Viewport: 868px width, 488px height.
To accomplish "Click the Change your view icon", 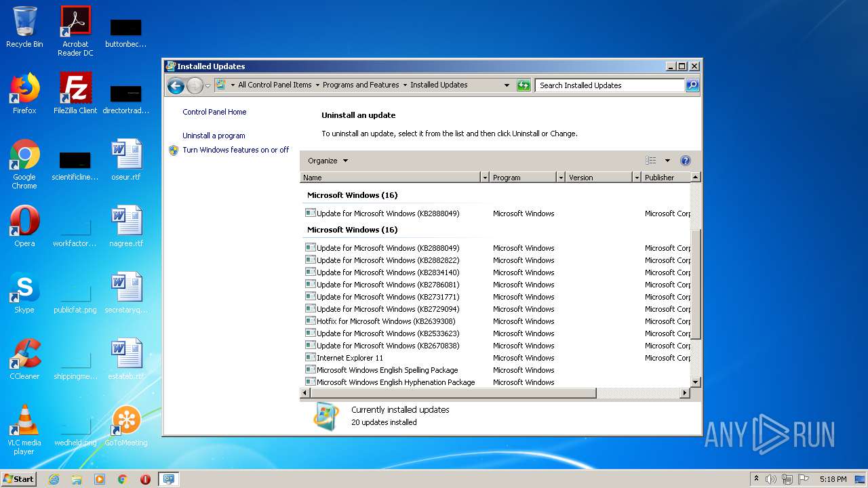I will pyautogui.click(x=651, y=161).
